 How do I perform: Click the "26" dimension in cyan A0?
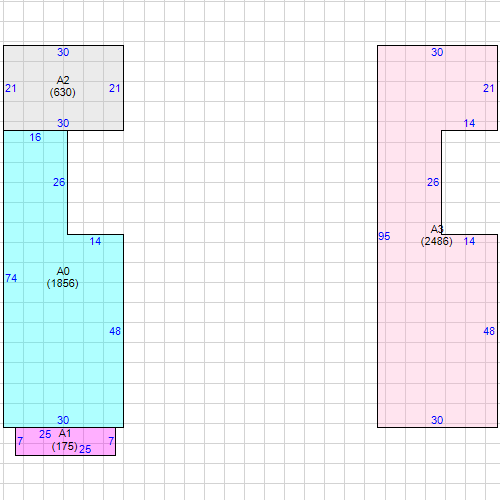(59, 182)
